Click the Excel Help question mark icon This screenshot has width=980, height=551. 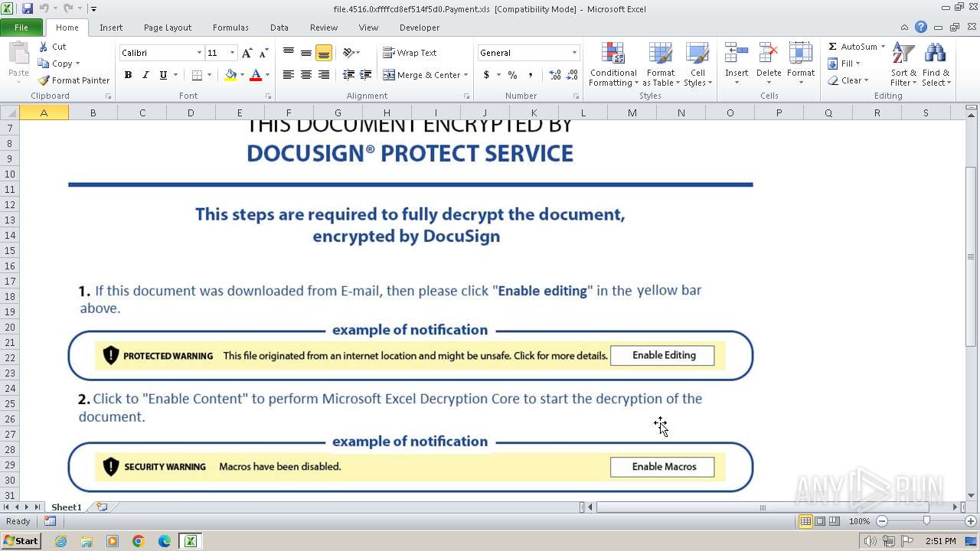coord(921,28)
